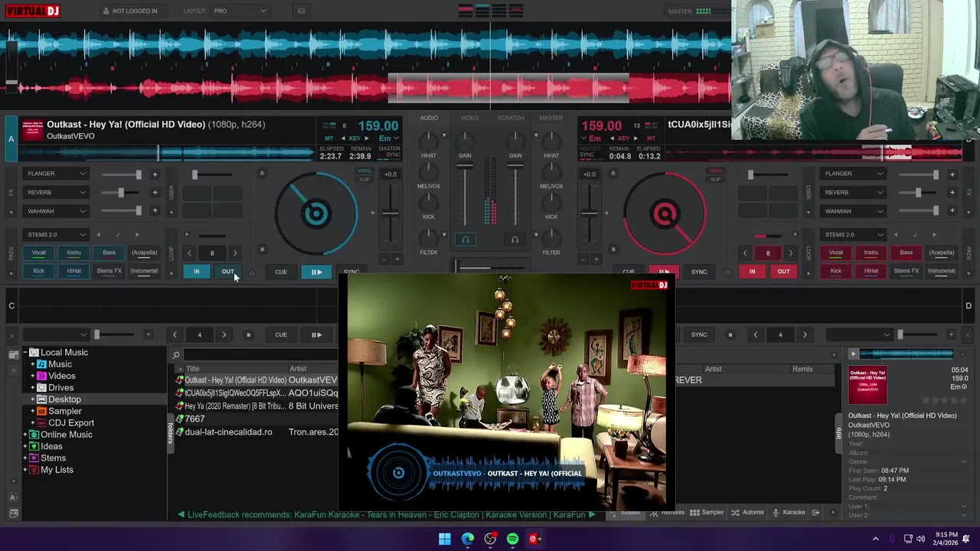
Task: Toggle the HiHat stem pad on deck A
Action: [x=73, y=271]
